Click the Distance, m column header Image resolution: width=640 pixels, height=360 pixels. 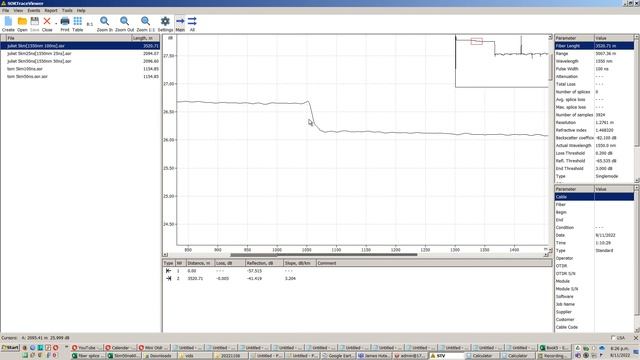(x=200, y=263)
